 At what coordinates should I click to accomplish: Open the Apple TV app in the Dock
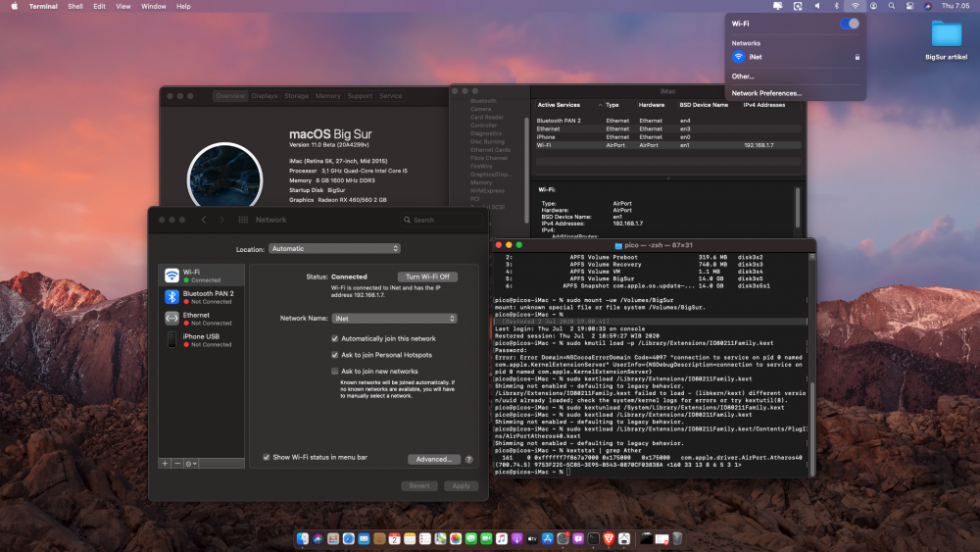532,538
